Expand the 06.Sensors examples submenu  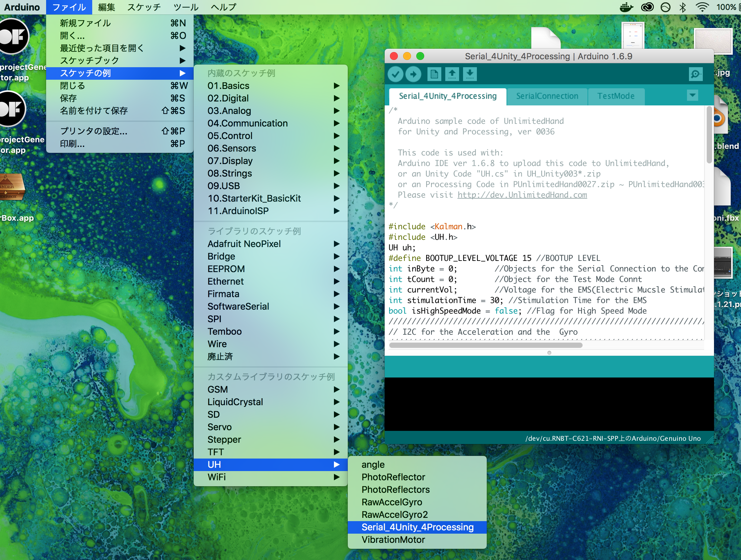(271, 148)
